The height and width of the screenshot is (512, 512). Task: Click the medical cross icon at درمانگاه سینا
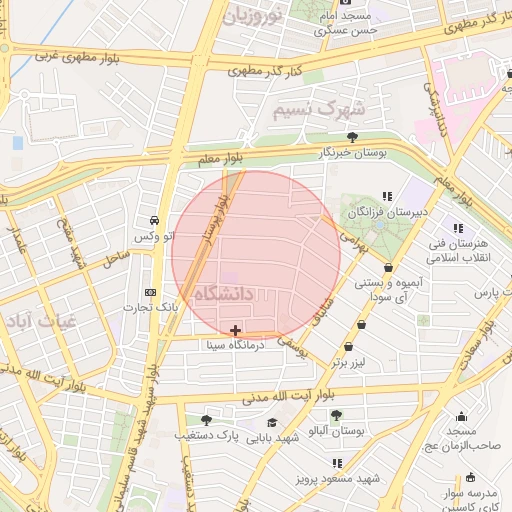[x=235, y=330]
